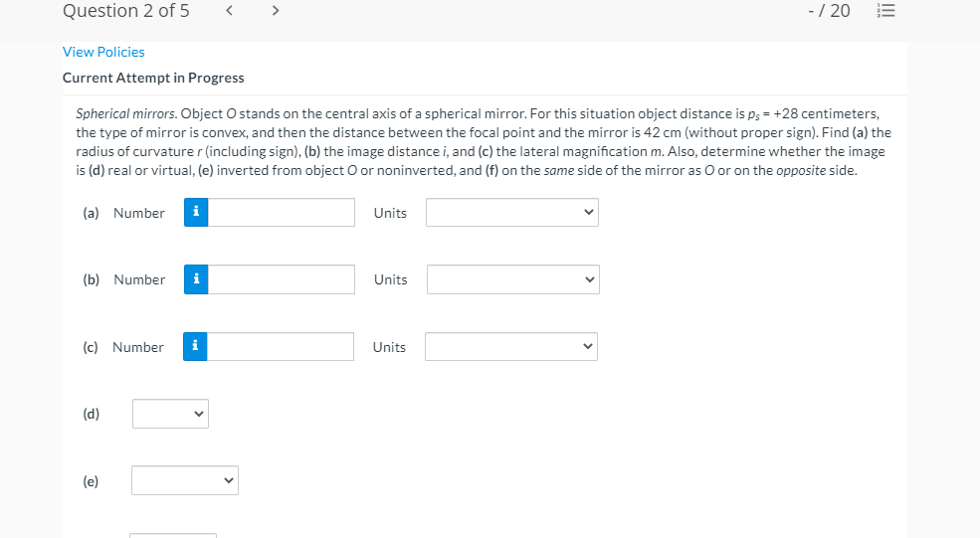Click the Number input for part (c)

280,346
